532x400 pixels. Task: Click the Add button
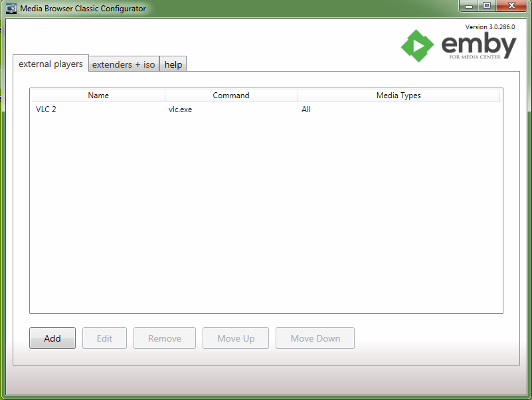(52, 338)
